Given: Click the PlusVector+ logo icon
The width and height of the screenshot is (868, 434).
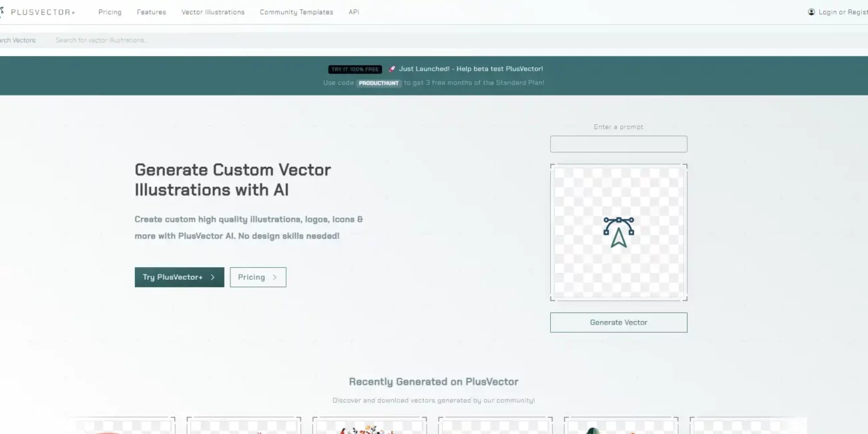Looking at the screenshot, I should [x=3, y=11].
